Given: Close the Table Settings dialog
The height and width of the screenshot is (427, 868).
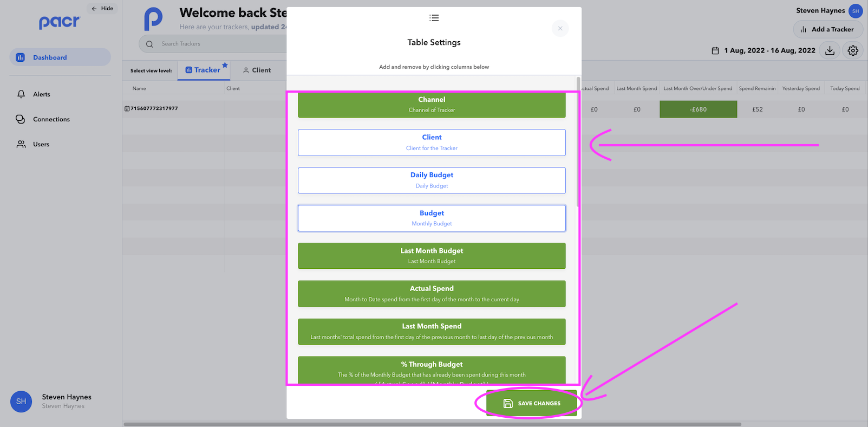Looking at the screenshot, I should pos(560,28).
